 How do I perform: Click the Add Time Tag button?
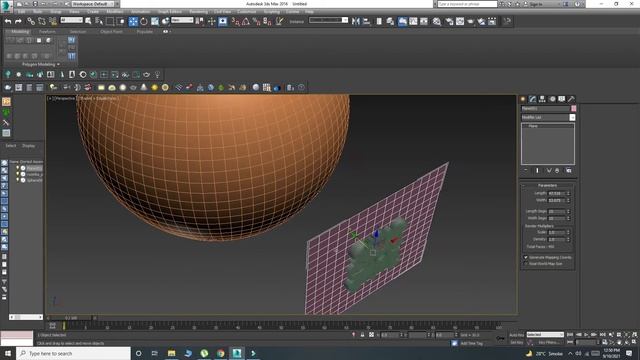(471, 343)
